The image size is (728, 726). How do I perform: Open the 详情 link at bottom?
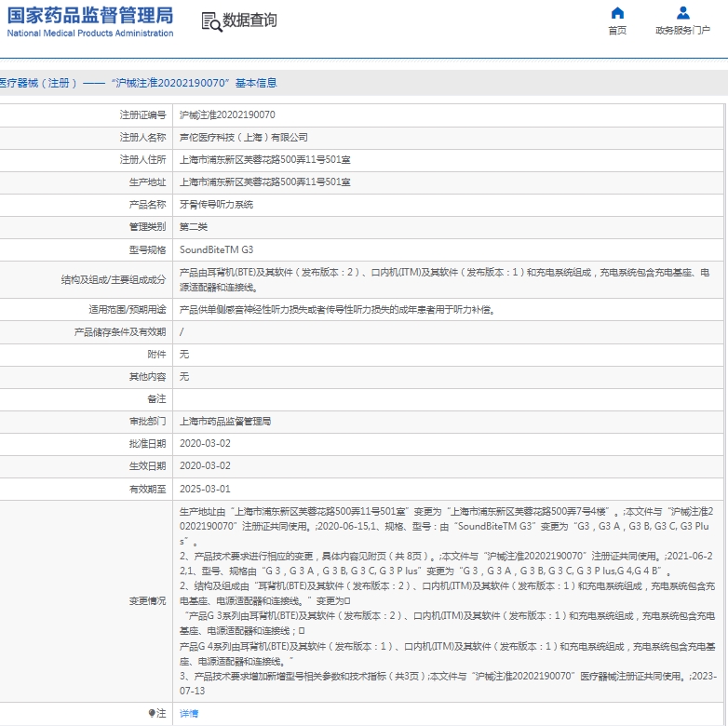[x=188, y=714]
